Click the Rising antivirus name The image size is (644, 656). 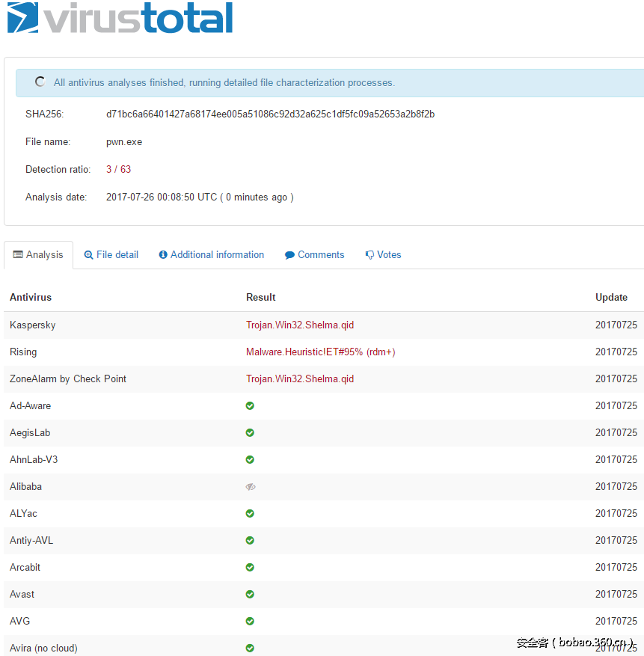click(23, 352)
